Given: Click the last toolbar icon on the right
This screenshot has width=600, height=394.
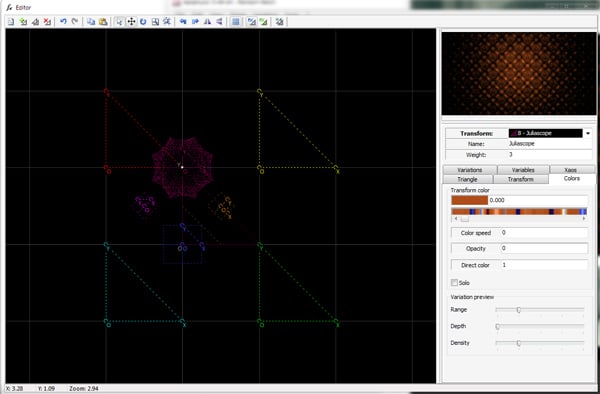Looking at the screenshot, I should 280,22.
